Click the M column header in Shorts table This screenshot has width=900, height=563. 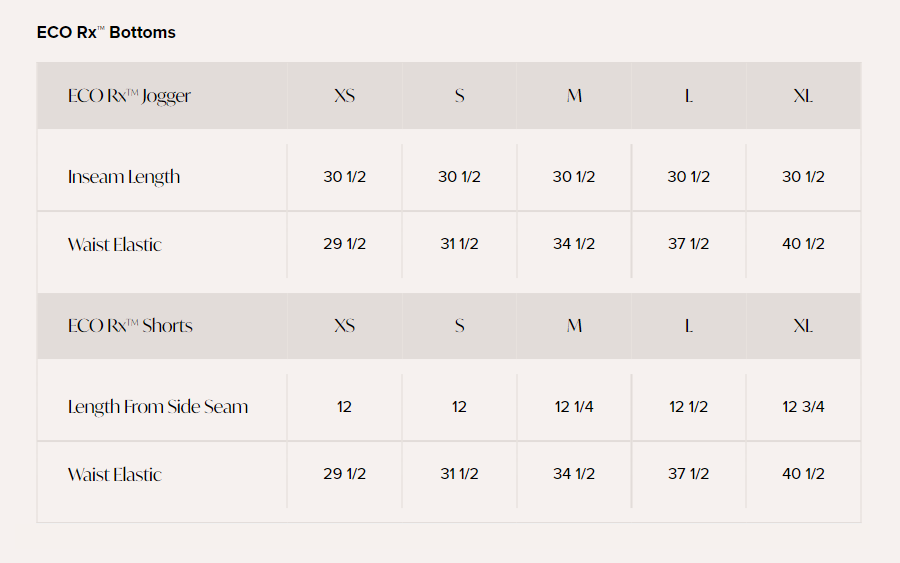tap(574, 326)
